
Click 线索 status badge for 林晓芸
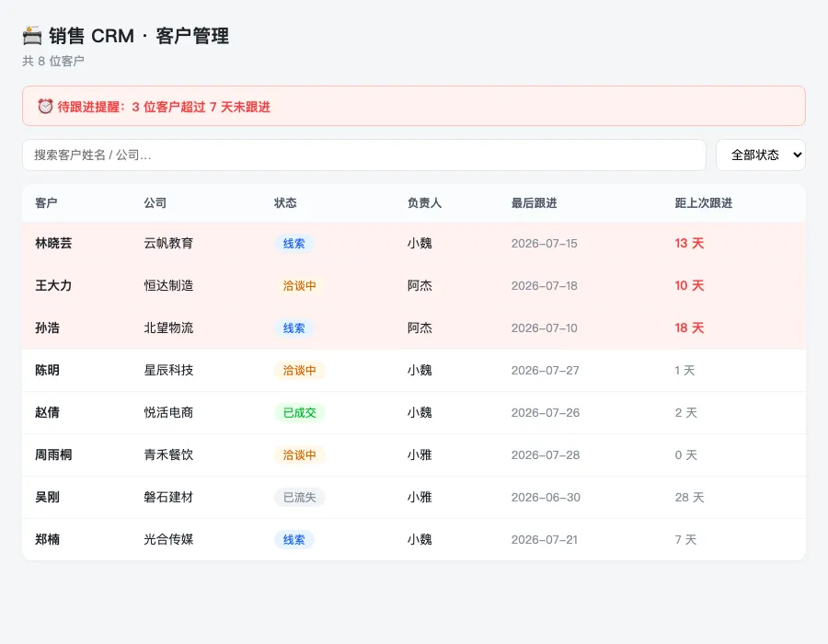point(293,244)
